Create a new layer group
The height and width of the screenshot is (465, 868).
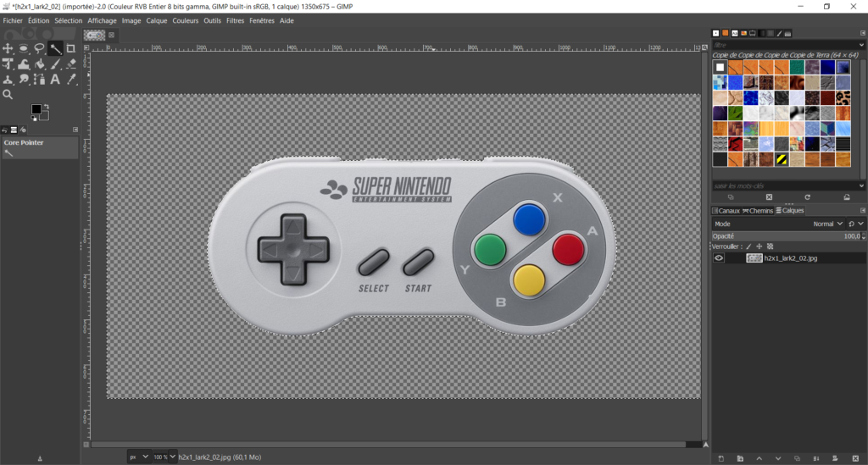pos(740,458)
